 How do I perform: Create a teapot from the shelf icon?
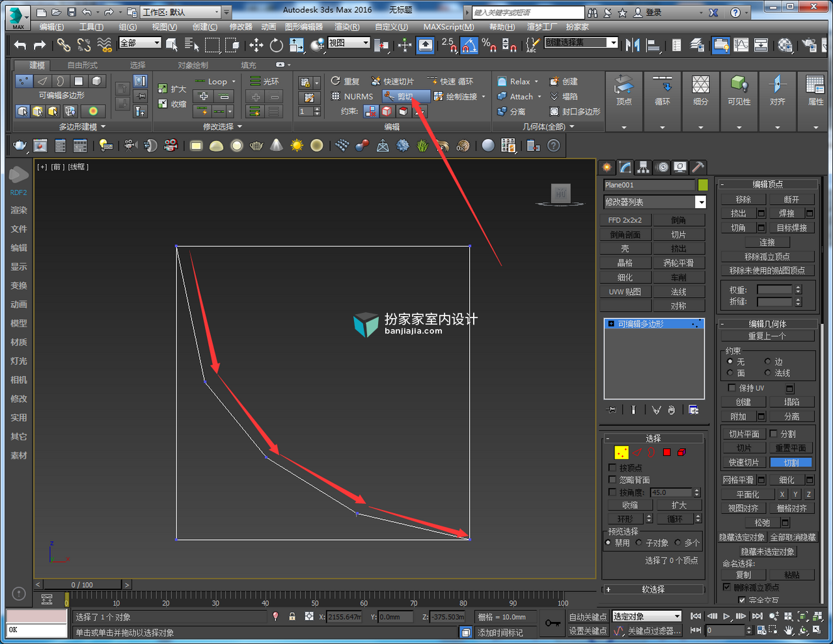click(x=20, y=146)
